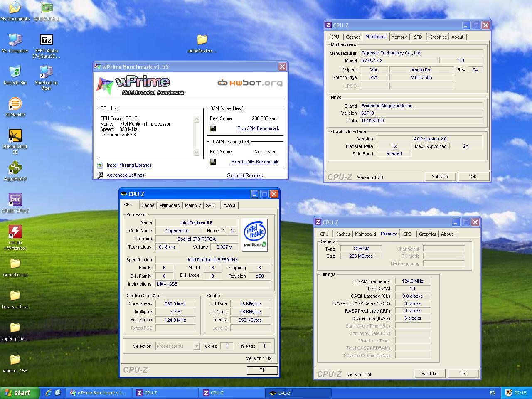Image resolution: width=532 pixels, height=399 pixels.
Task: Run 1024M Benchmark link
Action: pyautogui.click(x=255, y=162)
